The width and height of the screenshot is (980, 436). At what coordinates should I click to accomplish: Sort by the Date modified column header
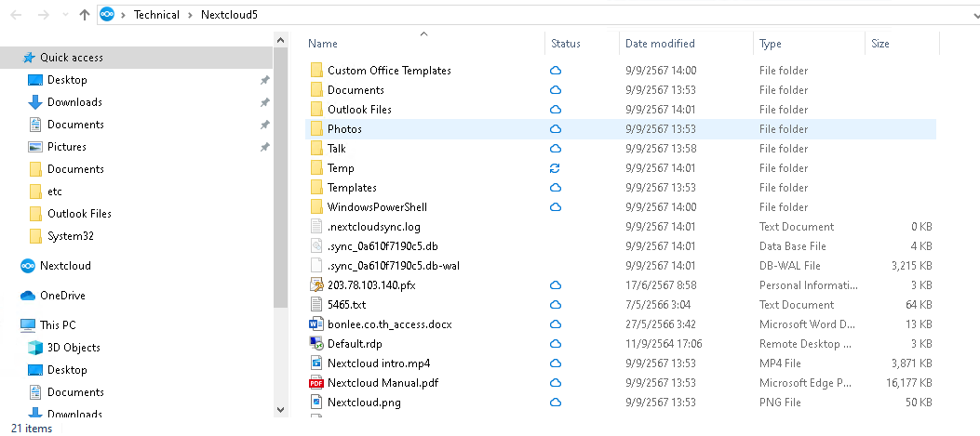click(659, 44)
